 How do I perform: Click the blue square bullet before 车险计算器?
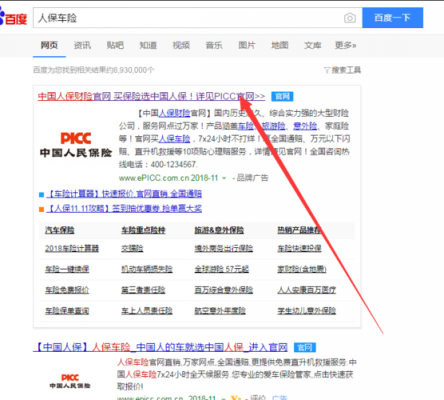41,194
